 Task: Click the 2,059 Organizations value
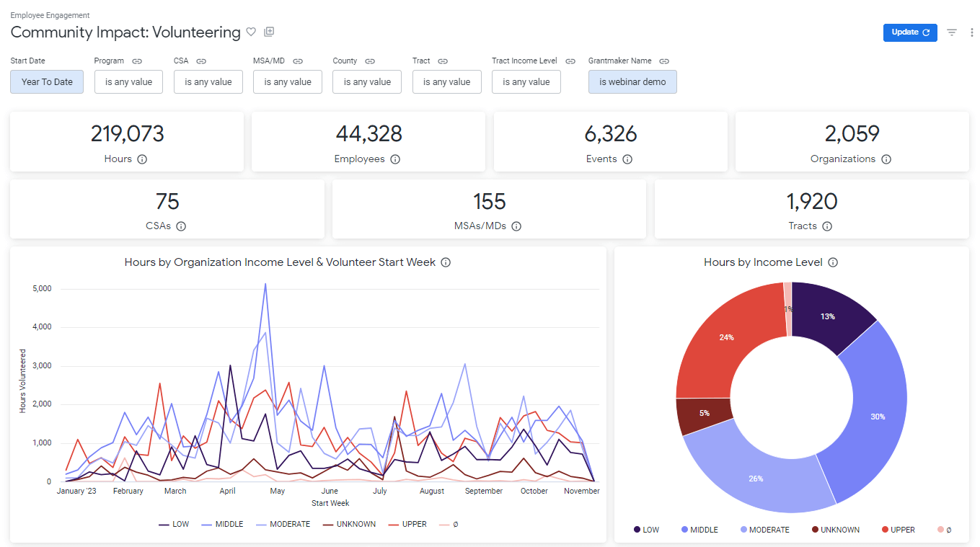(852, 134)
